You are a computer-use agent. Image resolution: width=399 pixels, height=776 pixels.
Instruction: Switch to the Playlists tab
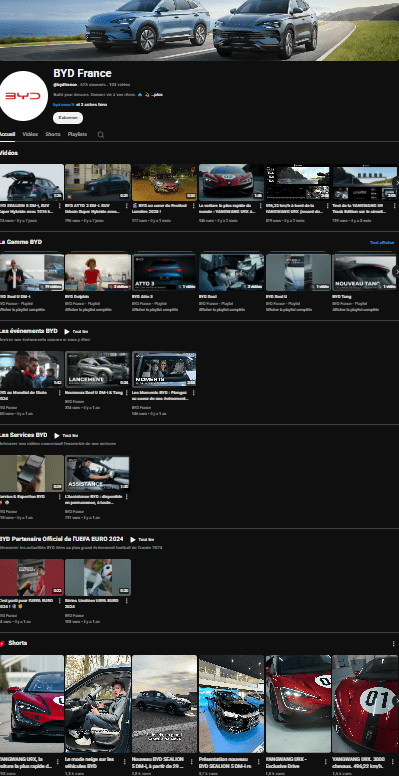point(77,134)
